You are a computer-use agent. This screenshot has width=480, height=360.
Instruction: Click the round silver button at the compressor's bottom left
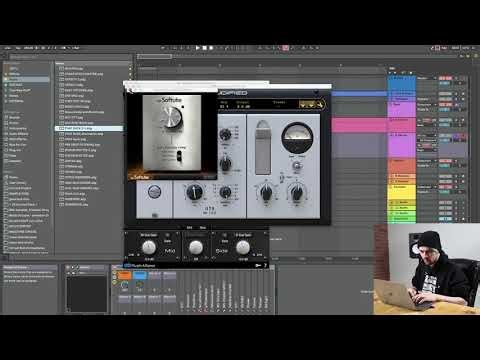[154, 192]
